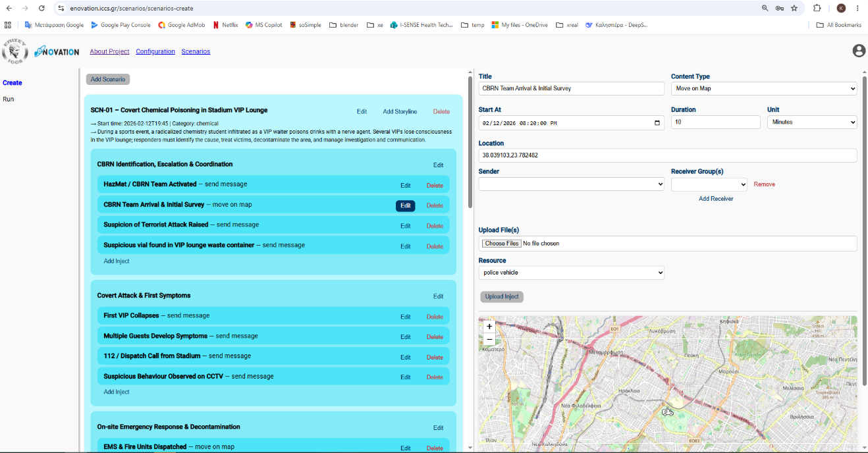Click the browser back arrow
This screenshot has height=453, width=868.
[x=9, y=8]
